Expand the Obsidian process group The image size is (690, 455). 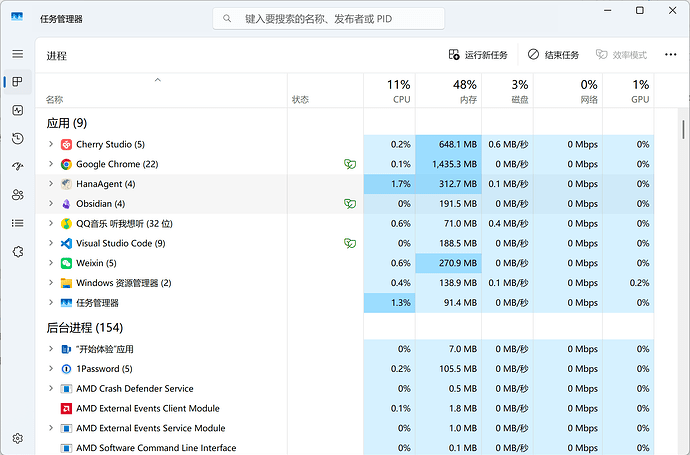click(51, 203)
